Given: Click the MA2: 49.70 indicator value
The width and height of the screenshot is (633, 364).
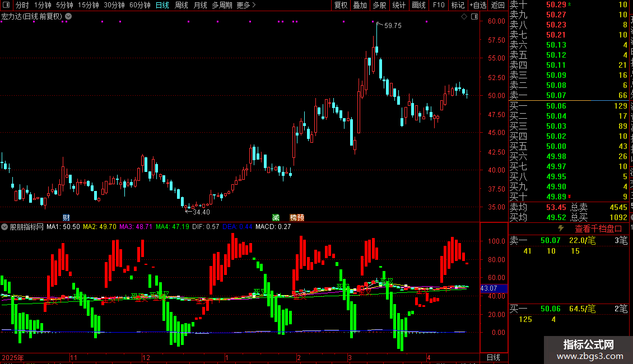Looking at the screenshot, I should click(x=99, y=227).
